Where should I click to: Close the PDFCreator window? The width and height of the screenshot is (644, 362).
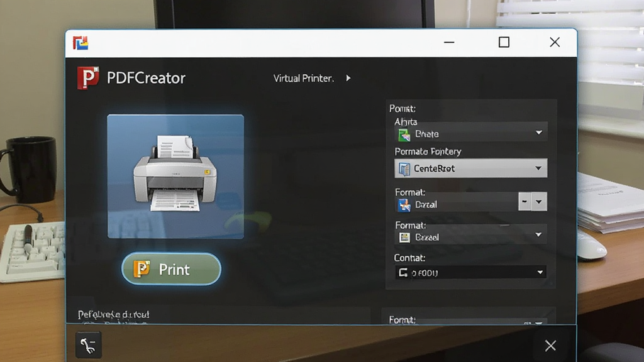click(x=555, y=42)
